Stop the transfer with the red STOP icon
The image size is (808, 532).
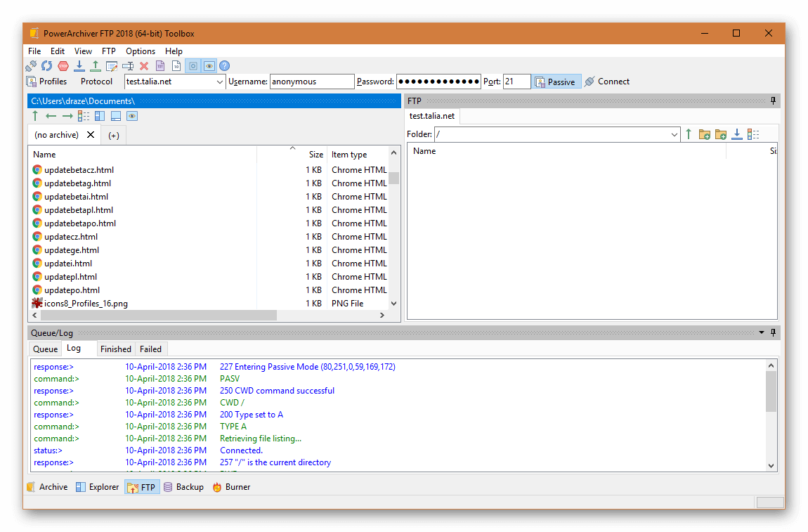pos(63,66)
